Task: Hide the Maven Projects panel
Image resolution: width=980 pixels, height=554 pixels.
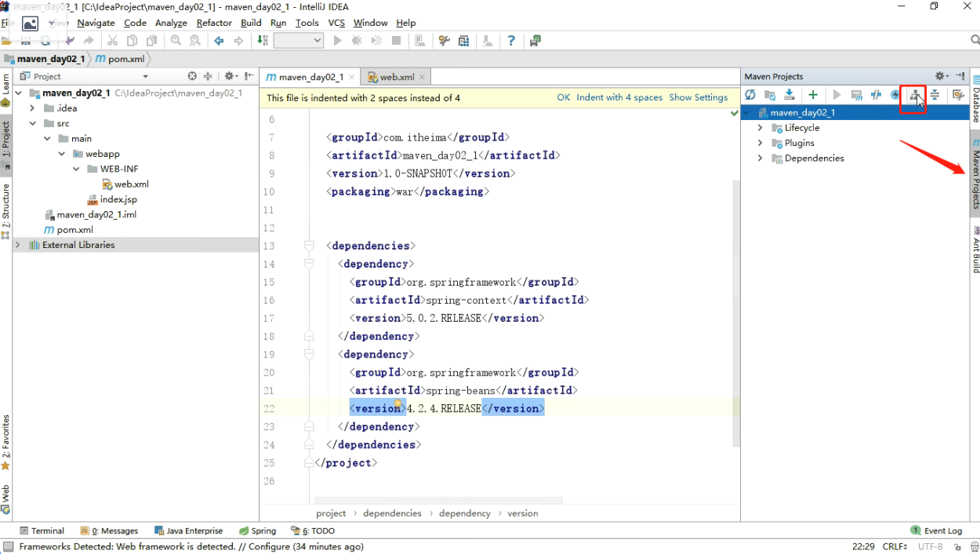Action: (x=960, y=76)
